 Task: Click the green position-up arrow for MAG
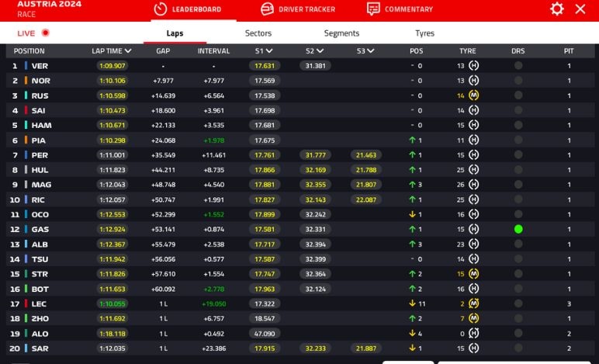[412, 185]
